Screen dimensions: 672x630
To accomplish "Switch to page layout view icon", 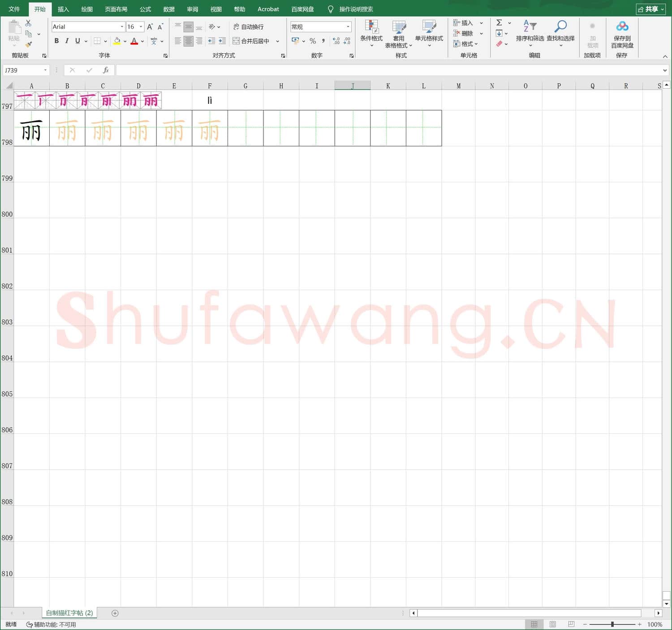I will [x=553, y=624].
